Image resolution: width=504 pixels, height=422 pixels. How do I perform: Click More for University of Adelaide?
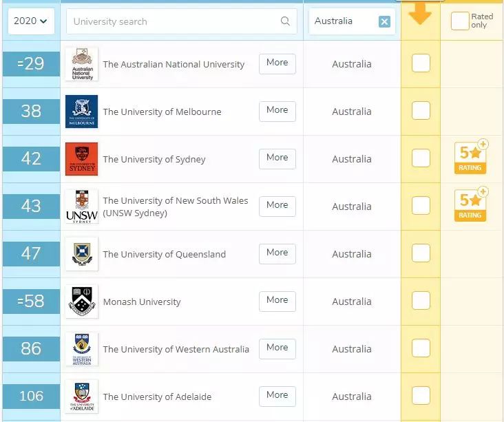pos(277,397)
